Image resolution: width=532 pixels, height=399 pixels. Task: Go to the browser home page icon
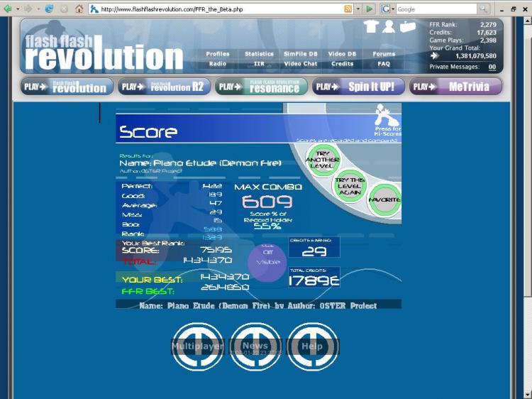(79, 9)
